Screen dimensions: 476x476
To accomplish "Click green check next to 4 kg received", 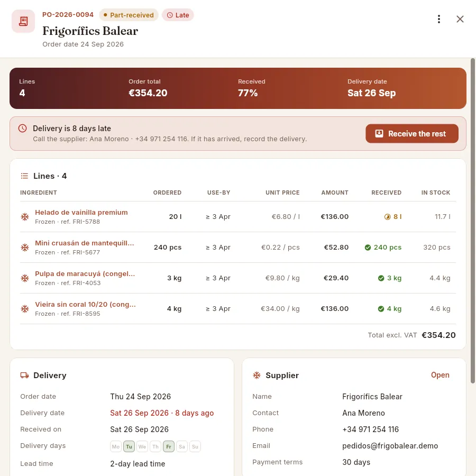I will click(x=381, y=309).
